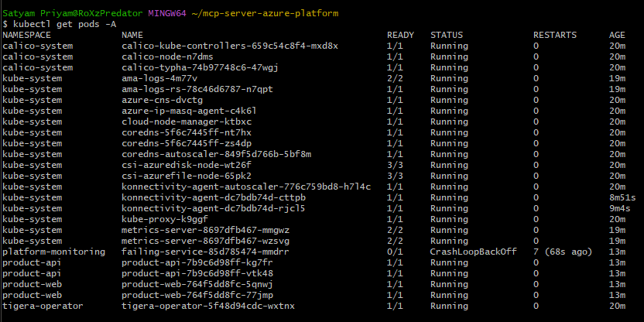The width and height of the screenshot is (644, 322).
Task: Click pod name konnectivity-agent-dc7bdb74d-cttpb
Action: click(214, 198)
